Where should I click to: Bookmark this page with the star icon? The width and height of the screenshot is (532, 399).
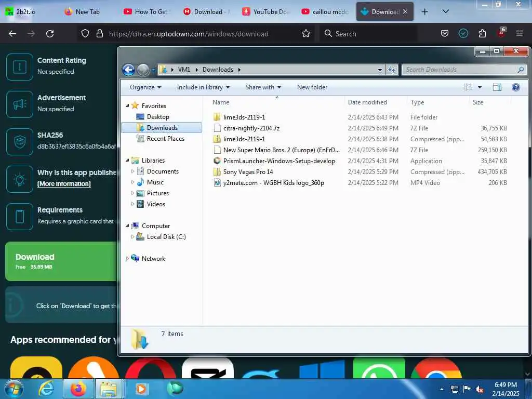pos(305,34)
